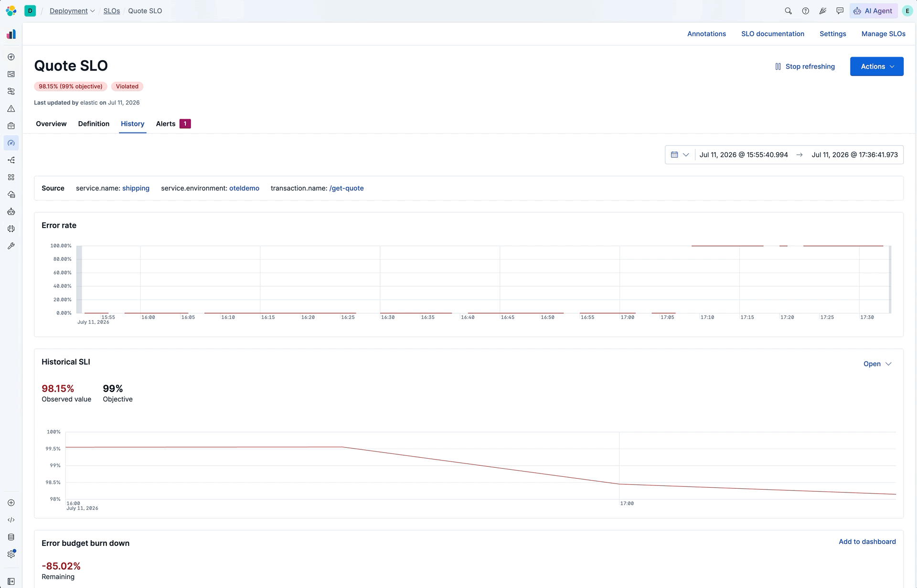
Task: Open the calendar quick-select date menu
Action: pos(680,155)
